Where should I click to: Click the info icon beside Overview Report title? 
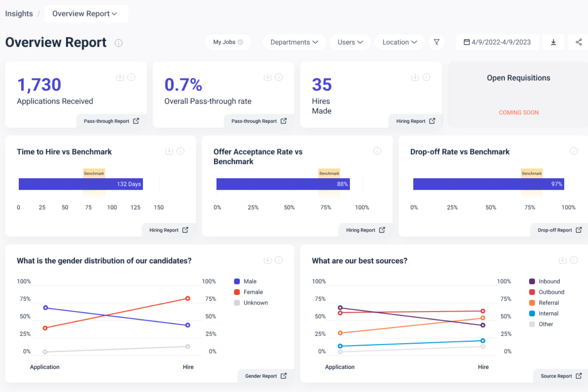pos(118,43)
